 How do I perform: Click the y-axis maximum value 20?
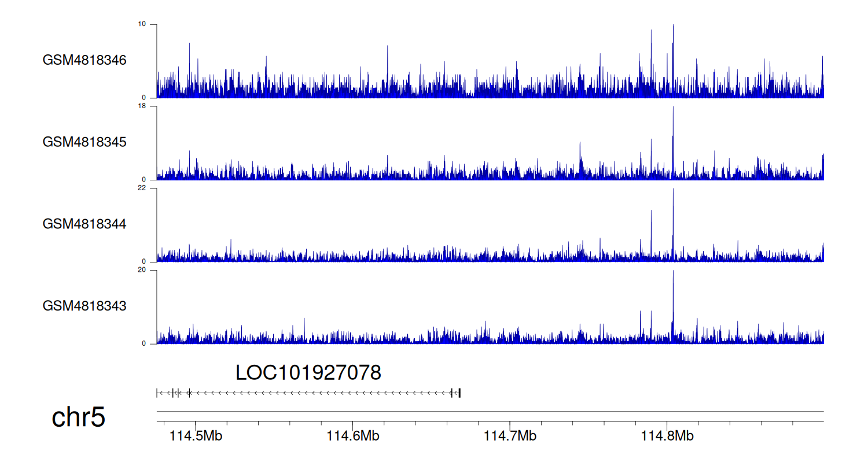(142, 270)
